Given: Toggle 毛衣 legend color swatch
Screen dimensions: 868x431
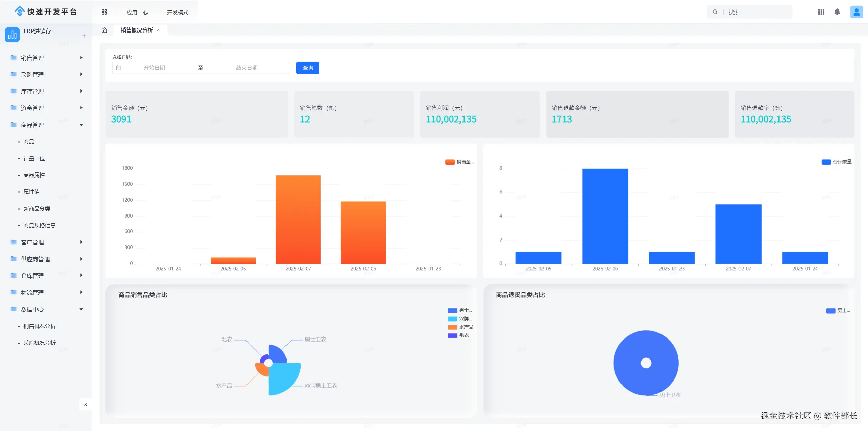Looking at the screenshot, I should pyautogui.click(x=452, y=335).
